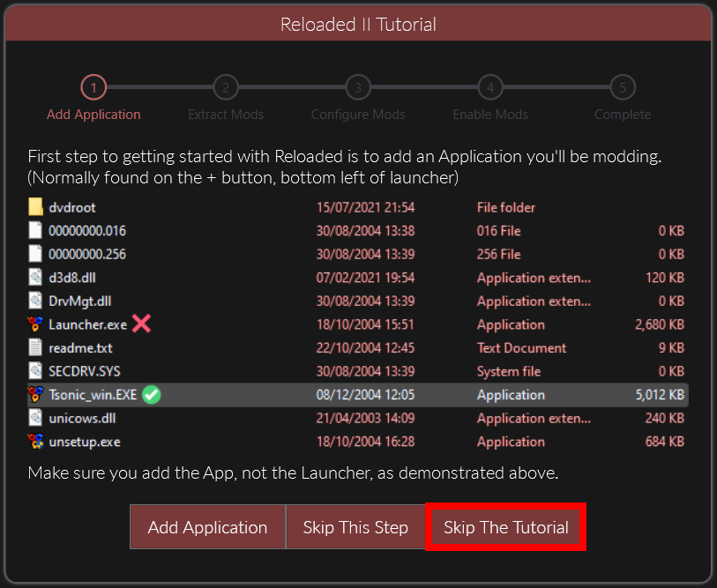Click the green checkmark beside Tsonic_win.EXE
This screenshot has width=717, height=588.
[x=152, y=395]
